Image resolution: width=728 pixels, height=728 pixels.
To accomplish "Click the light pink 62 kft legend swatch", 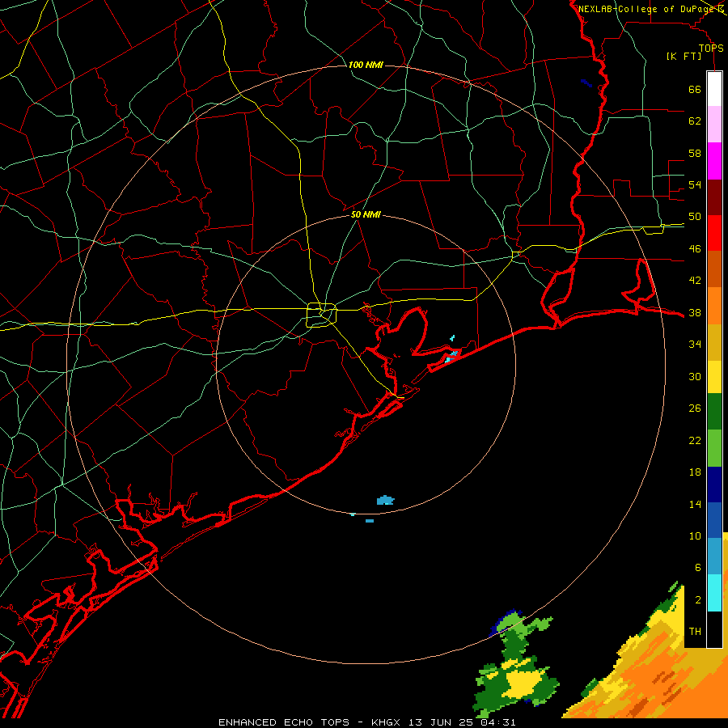I will pyautogui.click(x=714, y=125).
